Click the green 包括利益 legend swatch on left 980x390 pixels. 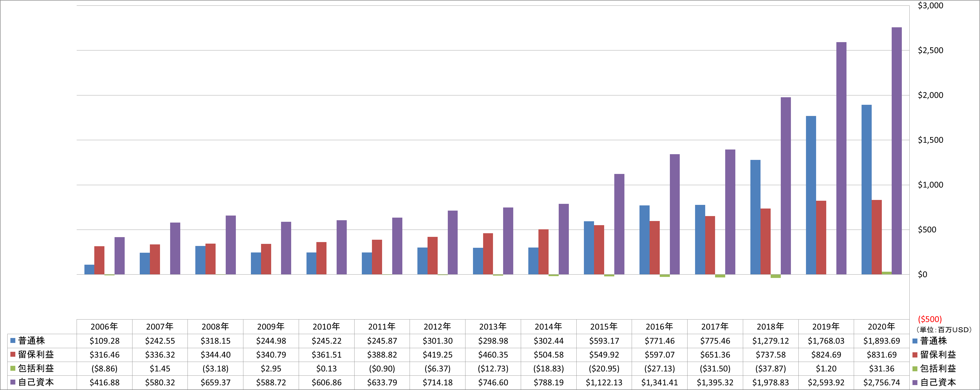pyautogui.click(x=12, y=368)
